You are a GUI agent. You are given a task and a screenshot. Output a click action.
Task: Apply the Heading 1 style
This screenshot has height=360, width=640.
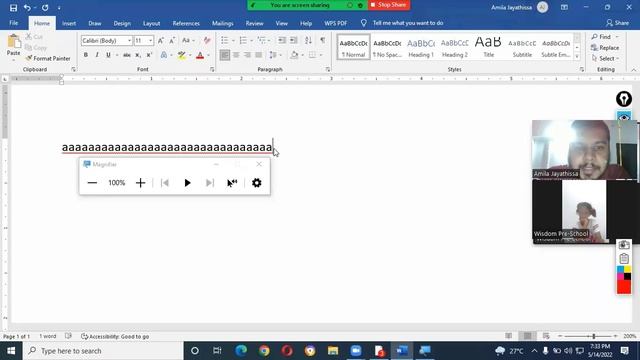click(x=421, y=47)
